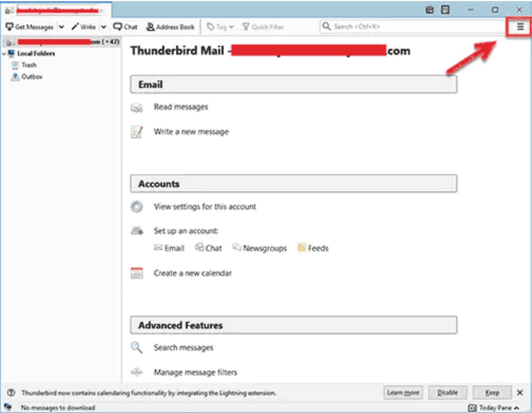This screenshot has width=532, height=413.
Task: Click the search magnifier icon
Action: tap(326, 26)
